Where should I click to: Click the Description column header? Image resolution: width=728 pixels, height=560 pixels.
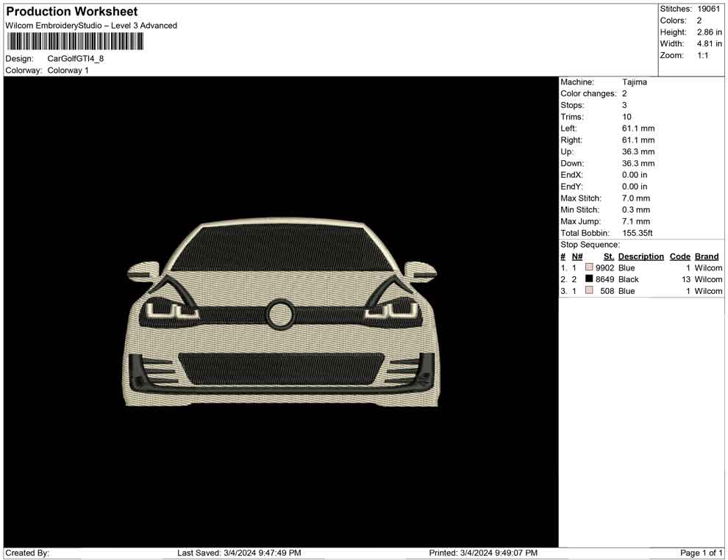(x=640, y=256)
